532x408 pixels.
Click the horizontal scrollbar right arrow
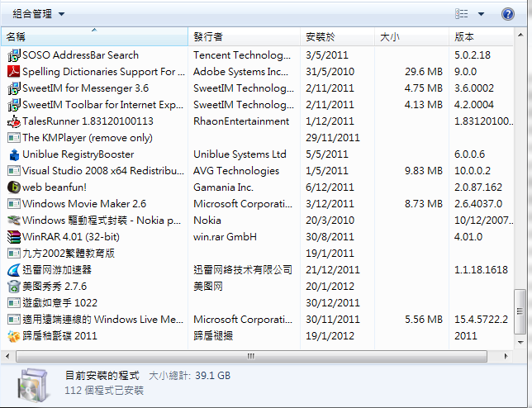(506, 356)
